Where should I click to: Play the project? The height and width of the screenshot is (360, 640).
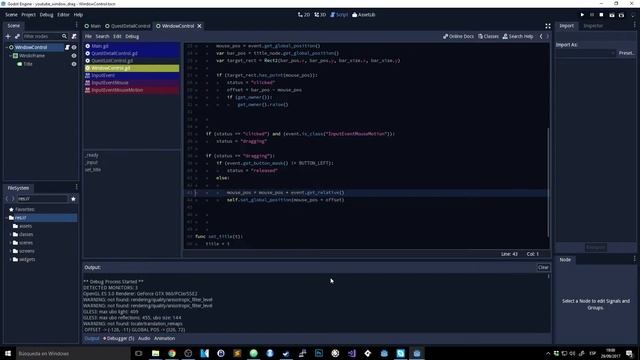(582, 15)
